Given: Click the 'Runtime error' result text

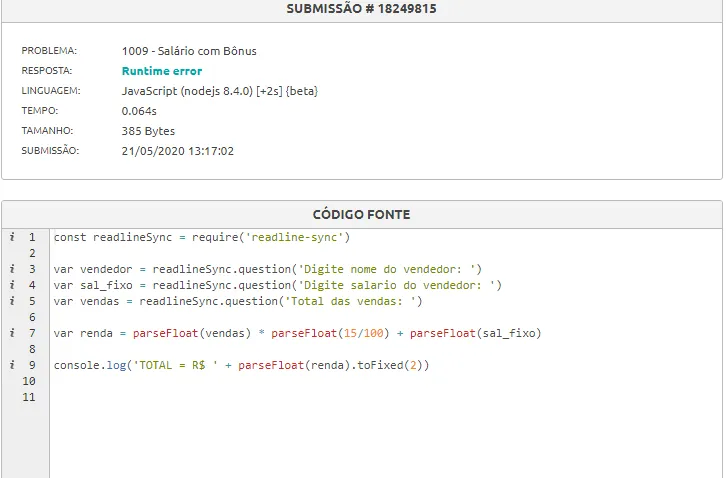Looking at the screenshot, I should (x=161, y=71).
